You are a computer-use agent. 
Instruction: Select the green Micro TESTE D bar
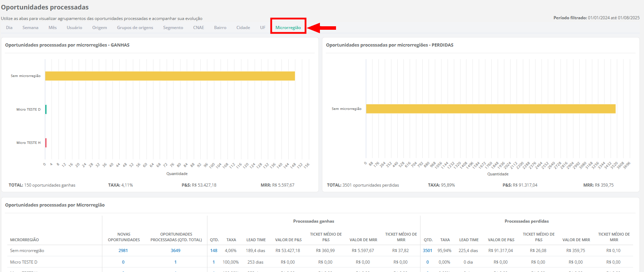[46, 110]
